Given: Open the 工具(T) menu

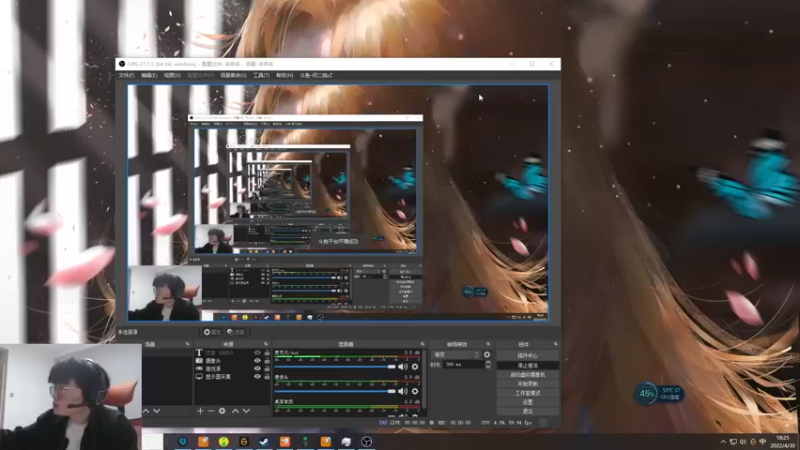Looking at the screenshot, I should pos(261,75).
